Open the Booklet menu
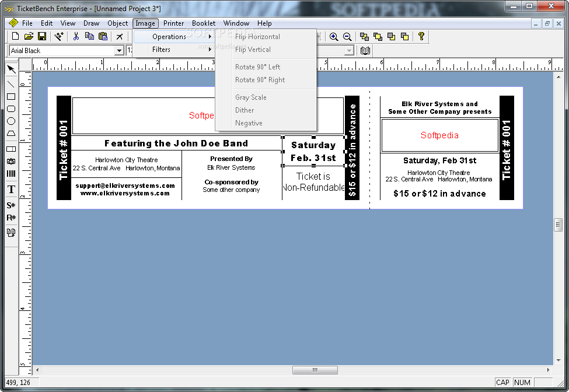This screenshot has height=392, width=569. (x=204, y=23)
